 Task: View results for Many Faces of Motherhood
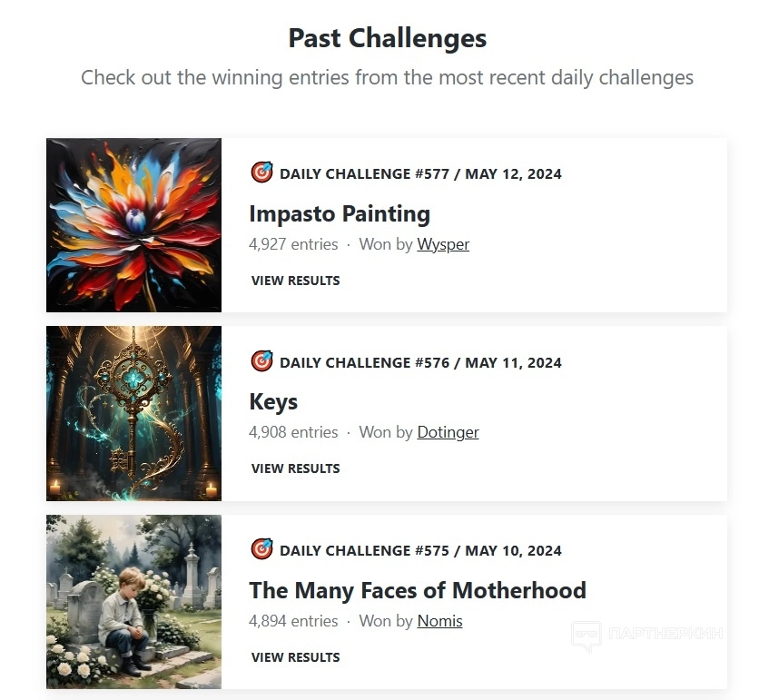pyautogui.click(x=295, y=657)
